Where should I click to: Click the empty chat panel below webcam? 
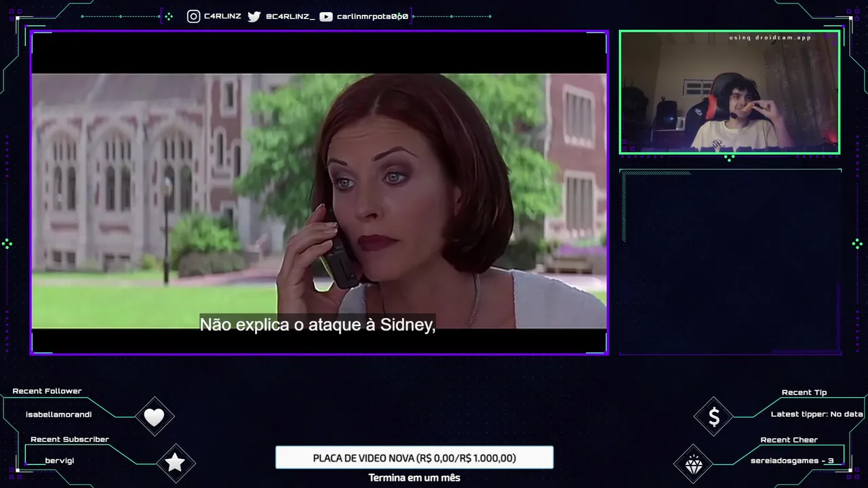(730, 262)
